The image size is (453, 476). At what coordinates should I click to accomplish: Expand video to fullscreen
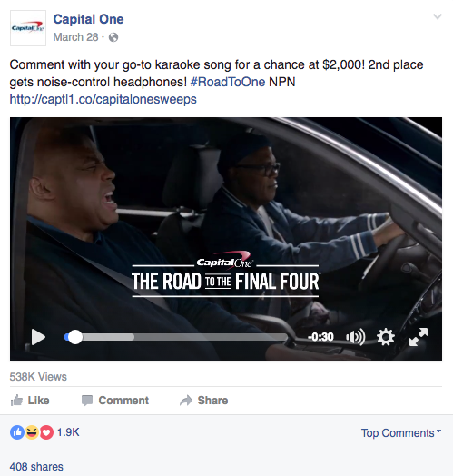419,337
